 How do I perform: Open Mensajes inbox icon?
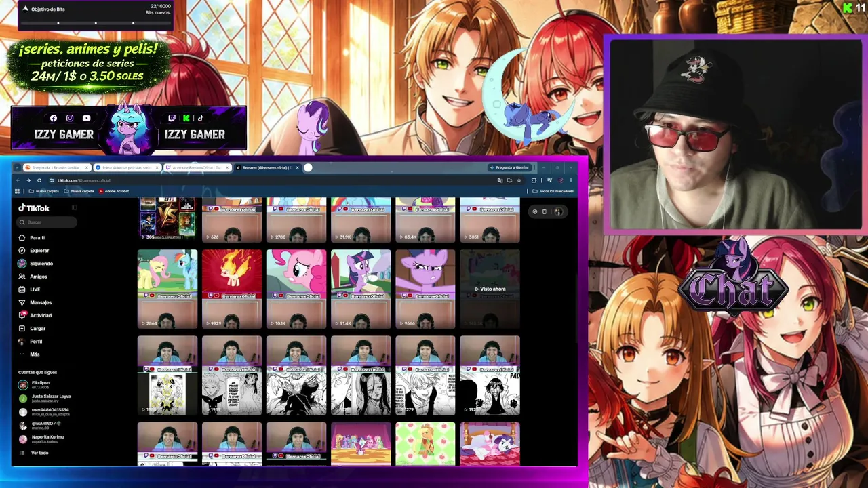(x=22, y=302)
